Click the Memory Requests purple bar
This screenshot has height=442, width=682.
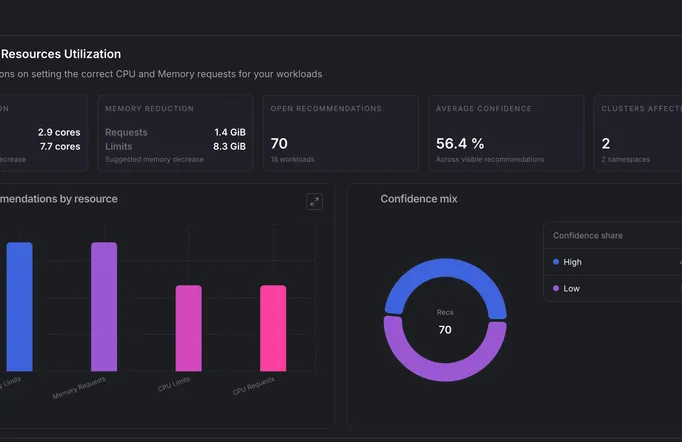click(x=104, y=307)
